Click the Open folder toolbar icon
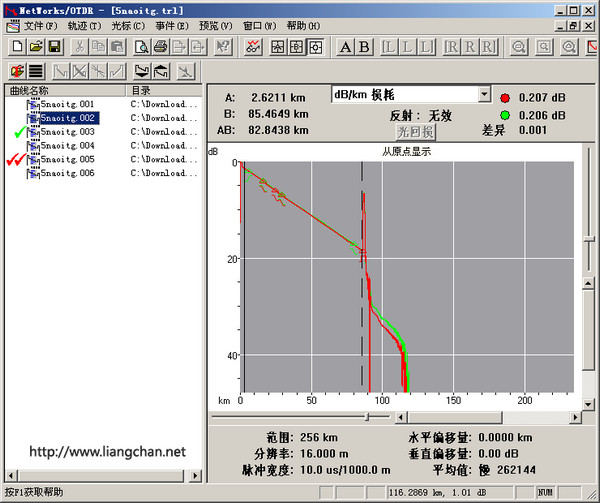 pyautogui.click(x=35, y=46)
